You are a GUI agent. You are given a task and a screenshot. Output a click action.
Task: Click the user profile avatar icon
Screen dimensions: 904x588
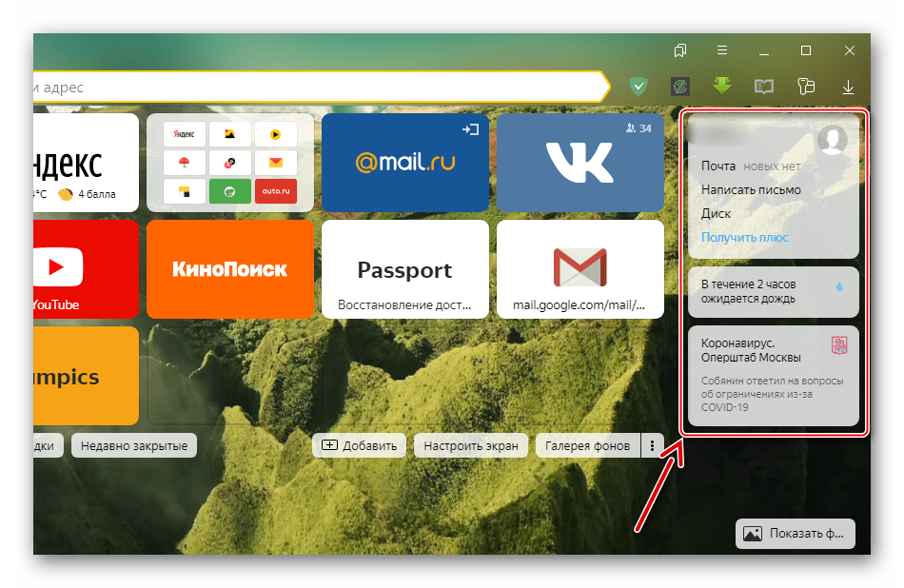[x=833, y=140]
